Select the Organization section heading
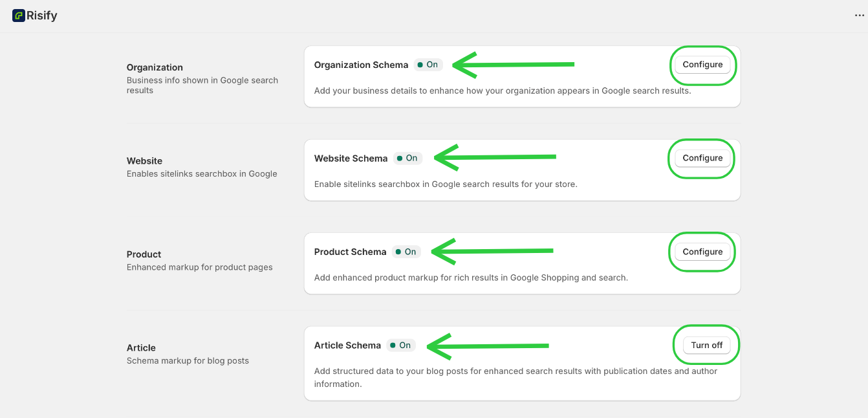This screenshot has height=418, width=868. tap(155, 67)
